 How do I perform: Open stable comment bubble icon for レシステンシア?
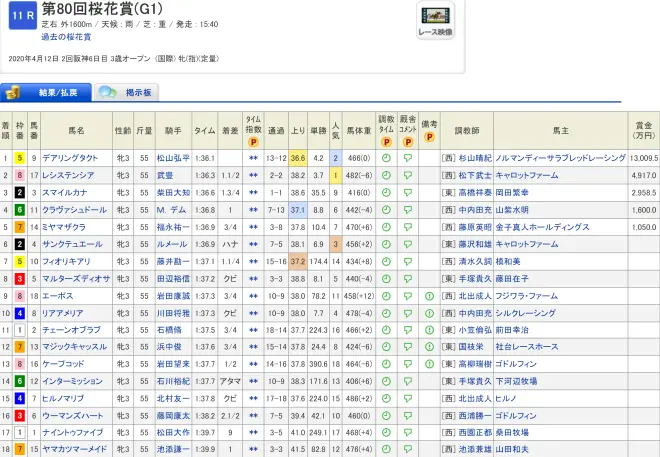(x=408, y=175)
